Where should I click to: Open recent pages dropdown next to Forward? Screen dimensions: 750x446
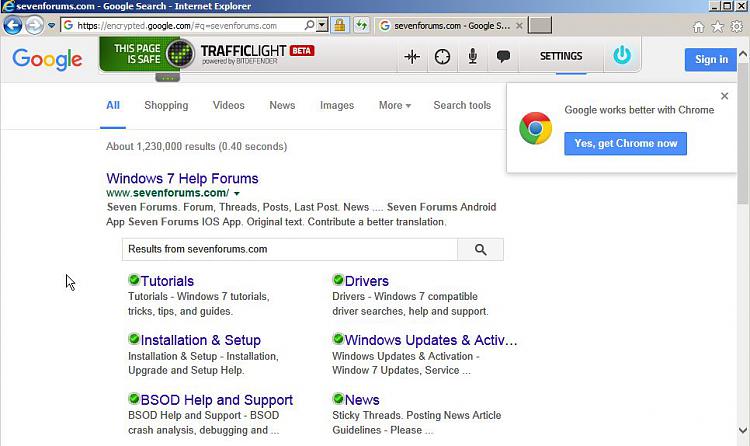coord(51,25)
